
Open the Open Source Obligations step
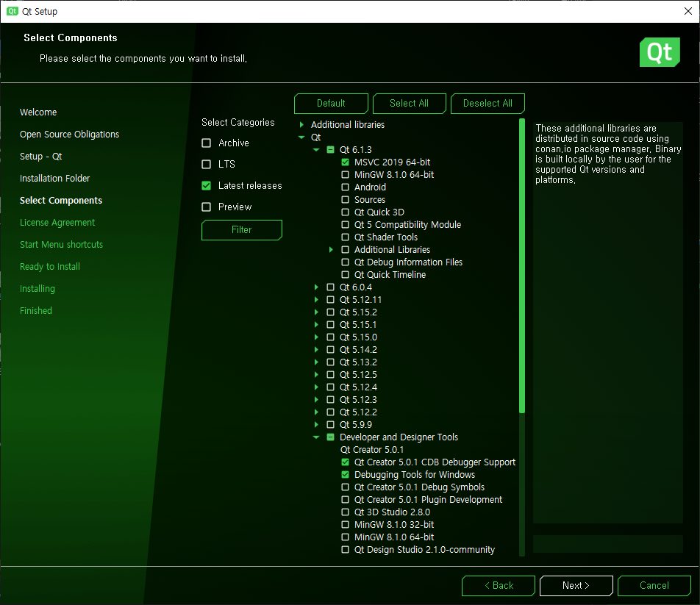69,135
